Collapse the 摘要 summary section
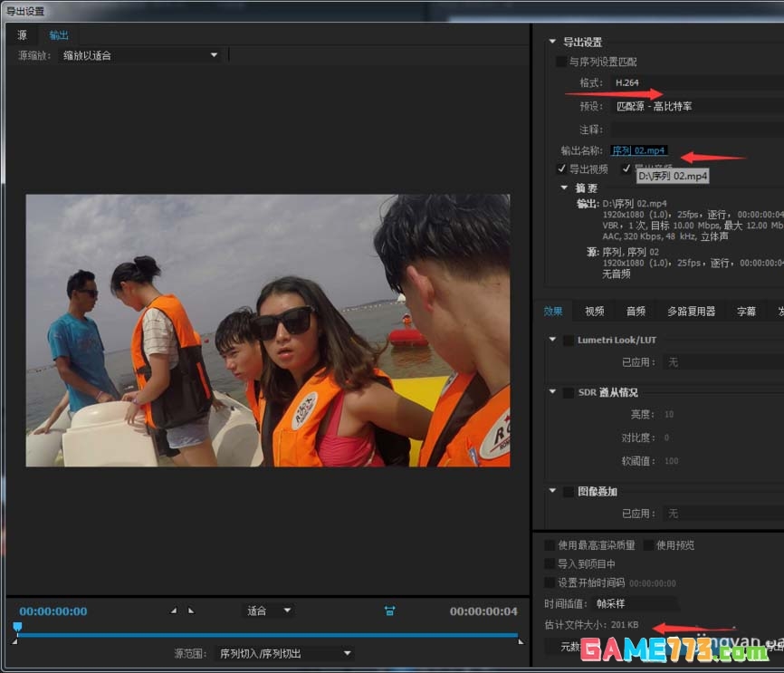This screenshot has width=784, height=673. point(564,187)
